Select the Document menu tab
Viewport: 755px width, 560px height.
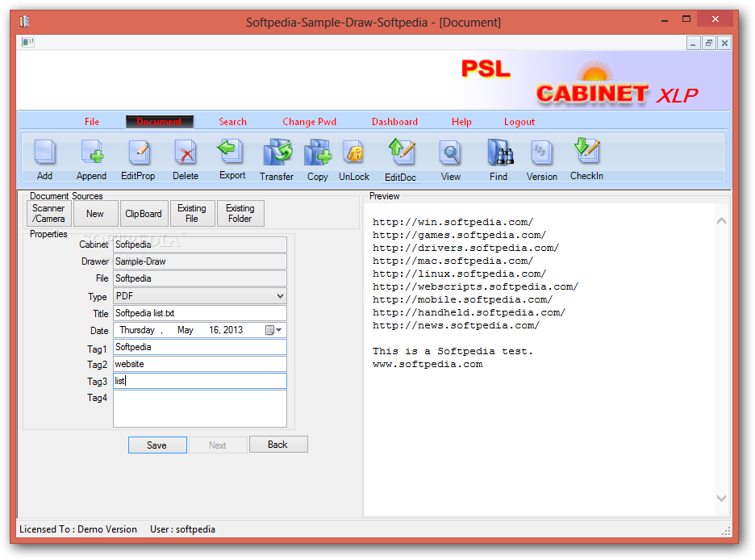click(x=160, y=122)
